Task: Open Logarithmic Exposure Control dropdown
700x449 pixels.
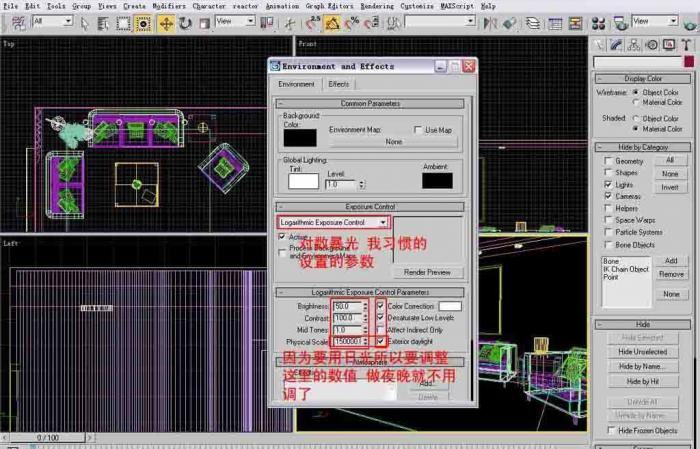Action: 383,222
